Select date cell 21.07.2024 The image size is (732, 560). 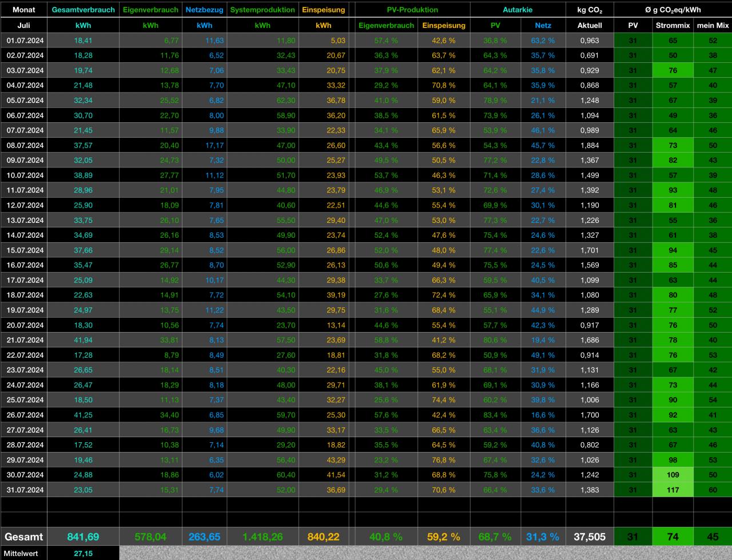click(23, 340)
